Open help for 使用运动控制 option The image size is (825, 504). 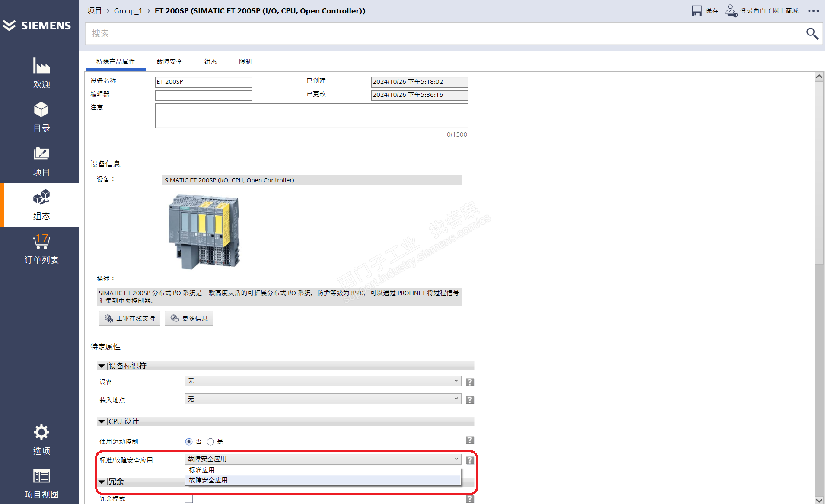pos(470,440)
